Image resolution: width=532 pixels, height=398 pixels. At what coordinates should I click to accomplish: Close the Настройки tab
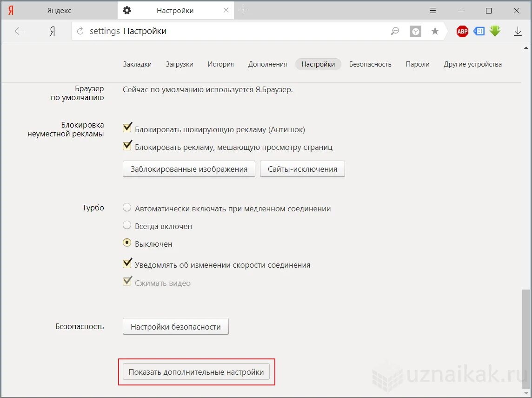click(226, 11)
